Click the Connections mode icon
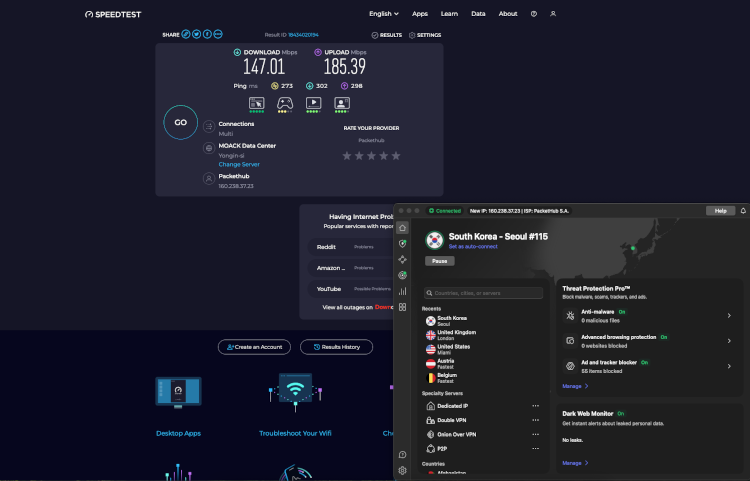 click(x=209, y=127)
